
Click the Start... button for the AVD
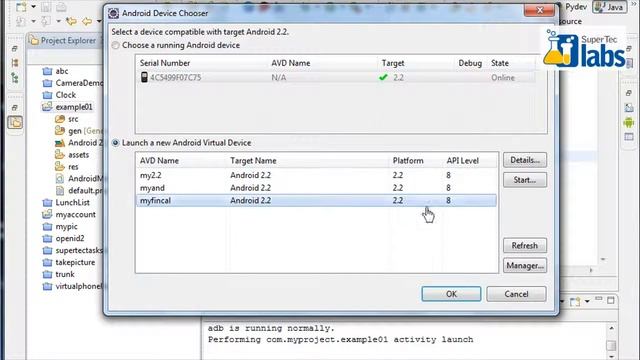click(x=525, y=180)
